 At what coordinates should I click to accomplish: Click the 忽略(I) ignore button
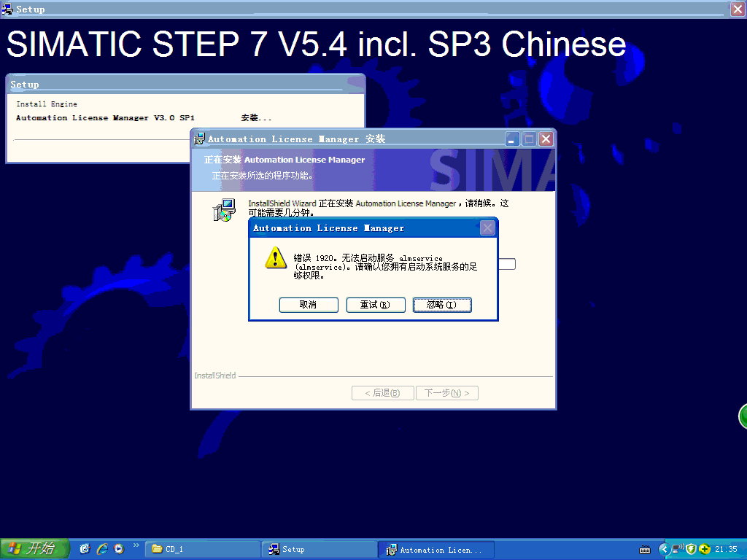pos(442,305)
